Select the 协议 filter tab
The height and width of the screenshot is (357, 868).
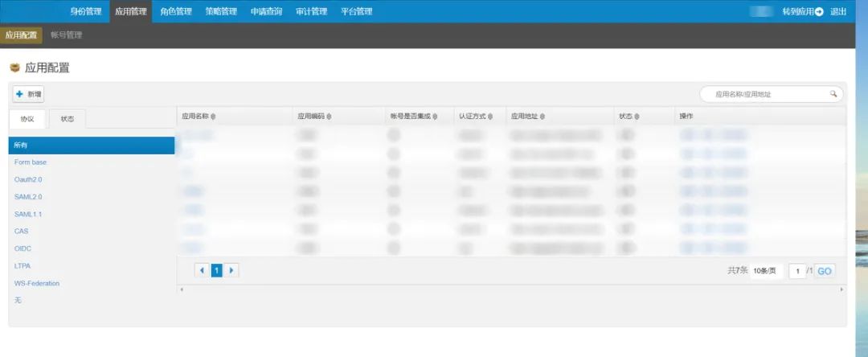coord(27,119)
